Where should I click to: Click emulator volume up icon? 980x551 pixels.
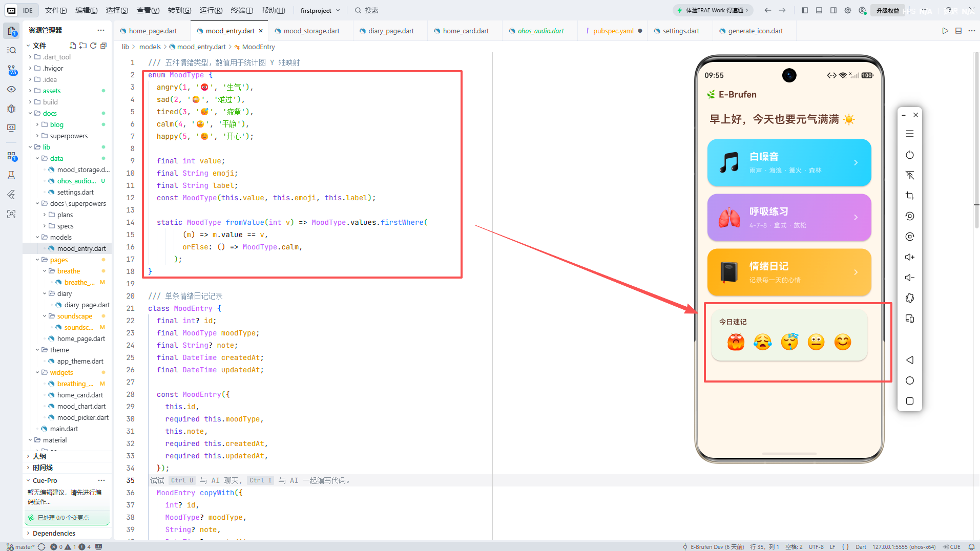click(910, 257)
